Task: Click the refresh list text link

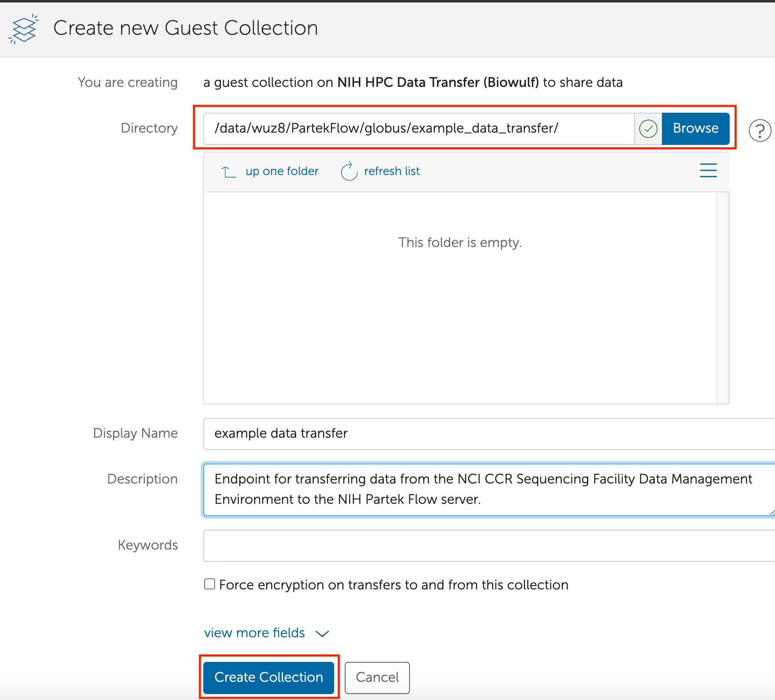Action: tap(392, 171)
